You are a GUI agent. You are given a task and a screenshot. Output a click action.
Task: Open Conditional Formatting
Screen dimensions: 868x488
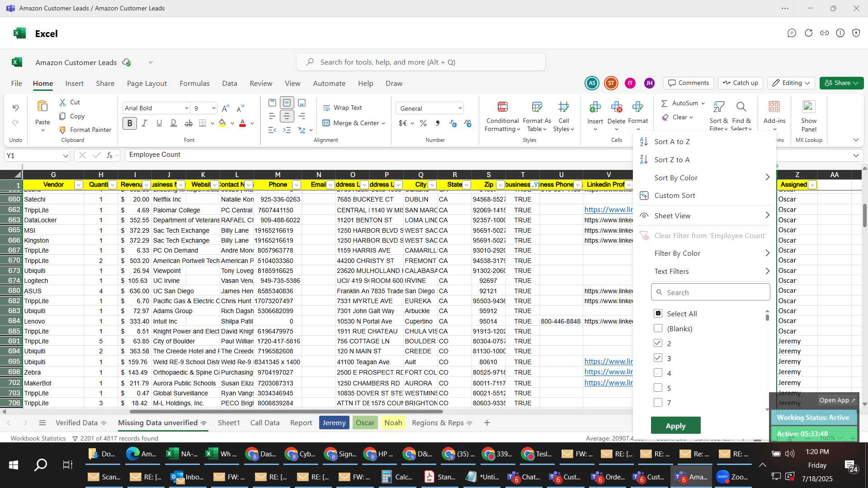point(502,117)
